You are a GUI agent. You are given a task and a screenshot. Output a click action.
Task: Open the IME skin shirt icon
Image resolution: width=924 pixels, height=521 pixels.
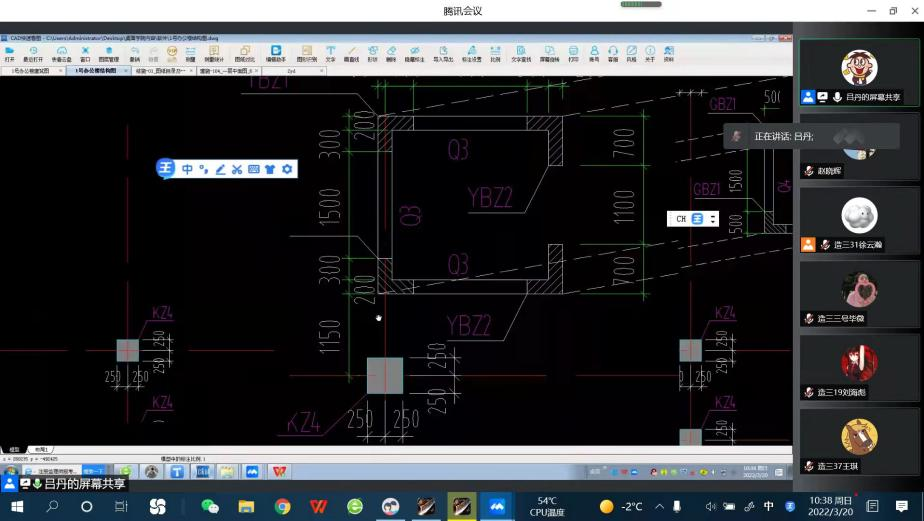click(270, 169)
